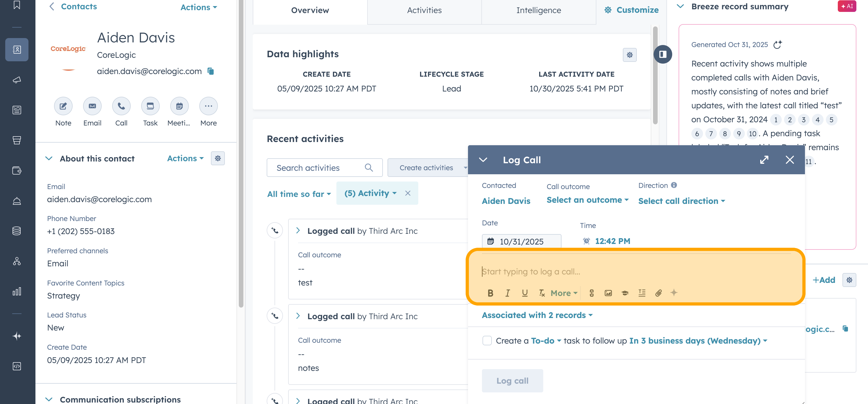
Task: Switch to the Activities tab
Action: 424,10
